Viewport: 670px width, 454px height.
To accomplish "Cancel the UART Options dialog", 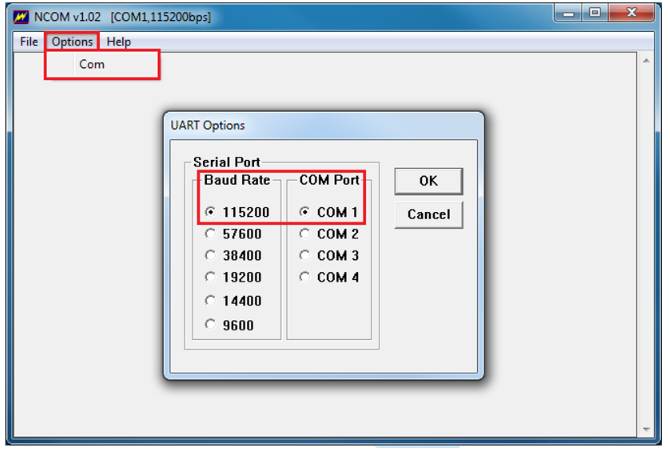I will tap(428, 214).
